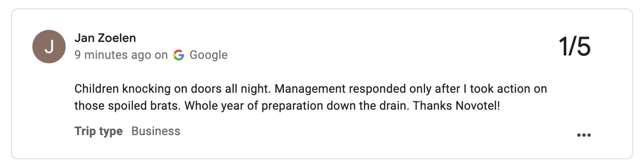Click the "9 minutes ago" timestamp
Image resolution: width=644 pixels, height=166 pixels.
point(112,55)
